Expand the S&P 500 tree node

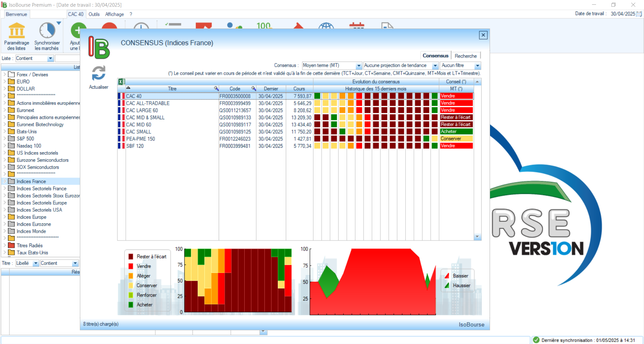click(x=5, y=138)
